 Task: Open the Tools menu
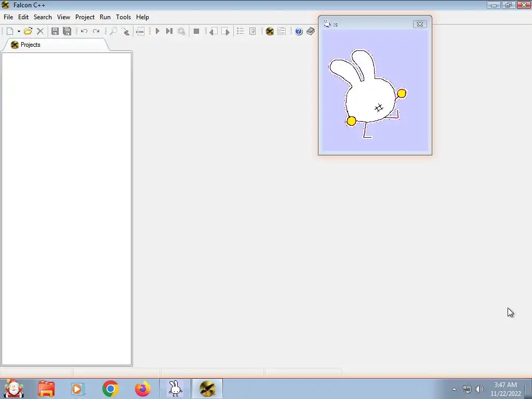pos(123,17)
